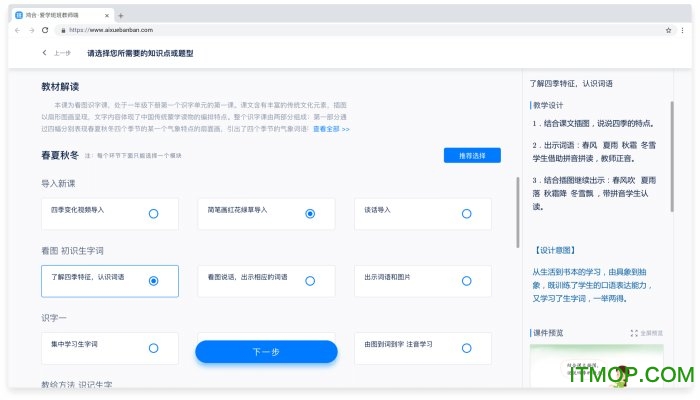Click the right panel vertical scrollbar

pos(672,156)
